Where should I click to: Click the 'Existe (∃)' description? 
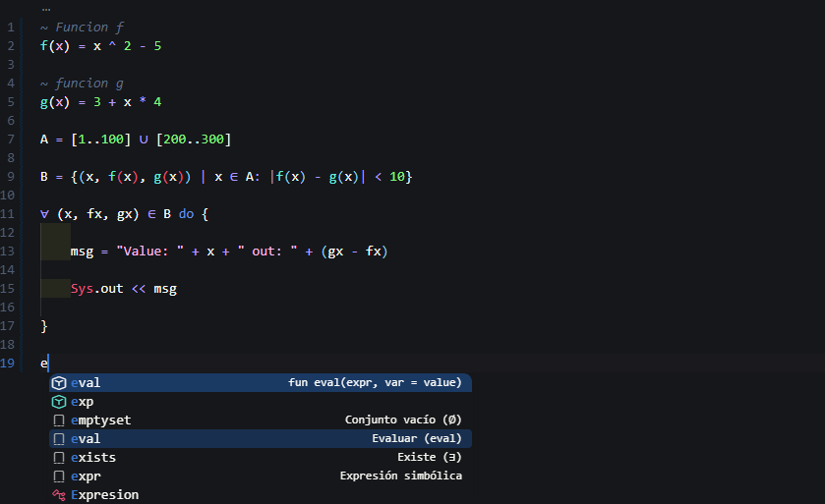coord(430,457)
